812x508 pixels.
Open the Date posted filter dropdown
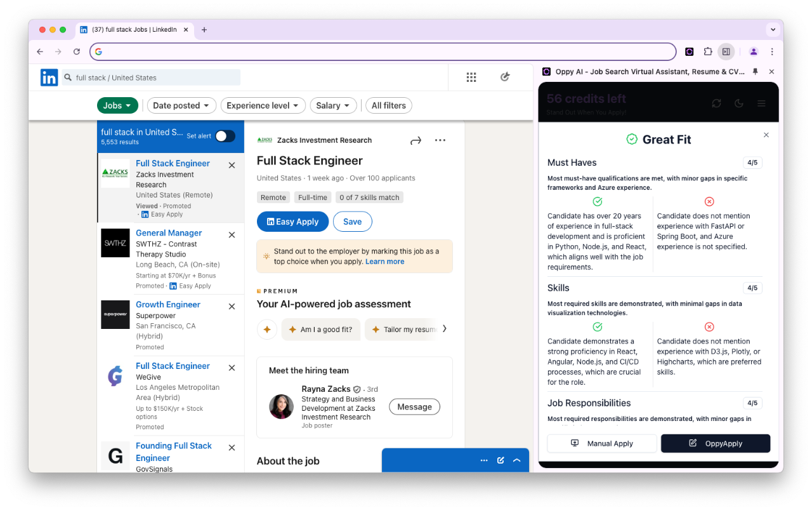pos(181,105)
